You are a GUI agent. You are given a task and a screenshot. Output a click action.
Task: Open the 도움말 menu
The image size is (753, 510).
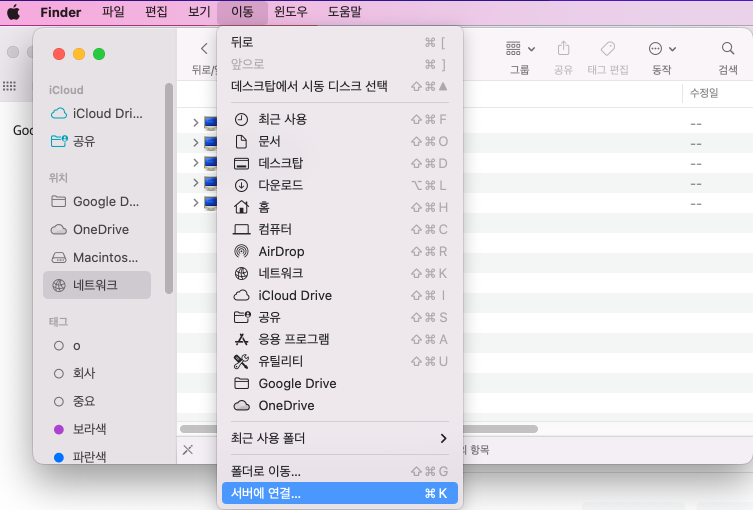pos(344,12)
